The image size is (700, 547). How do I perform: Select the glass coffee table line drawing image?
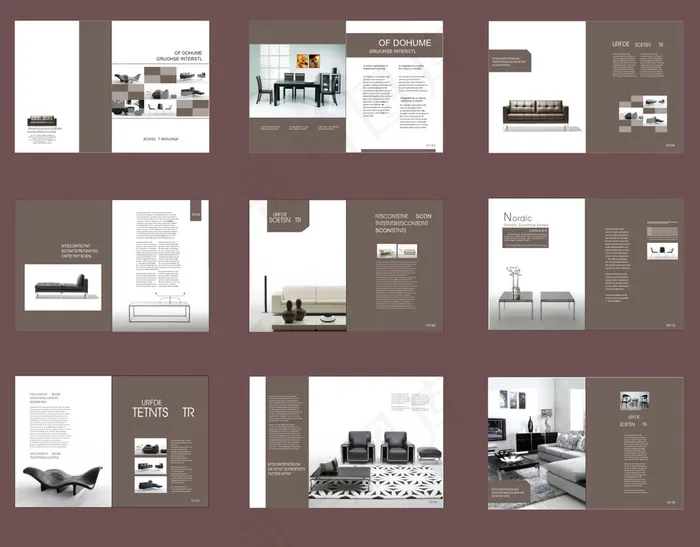click(159, 307)
